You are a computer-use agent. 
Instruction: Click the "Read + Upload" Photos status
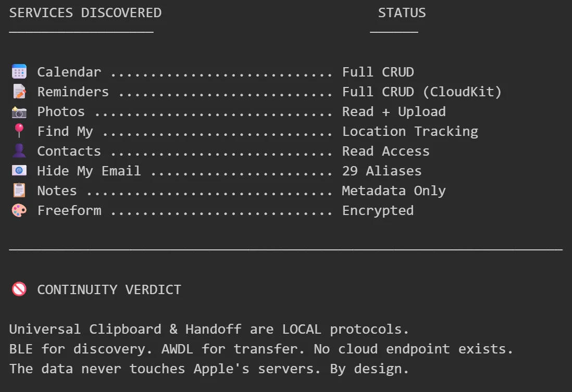tap(394, 112)
